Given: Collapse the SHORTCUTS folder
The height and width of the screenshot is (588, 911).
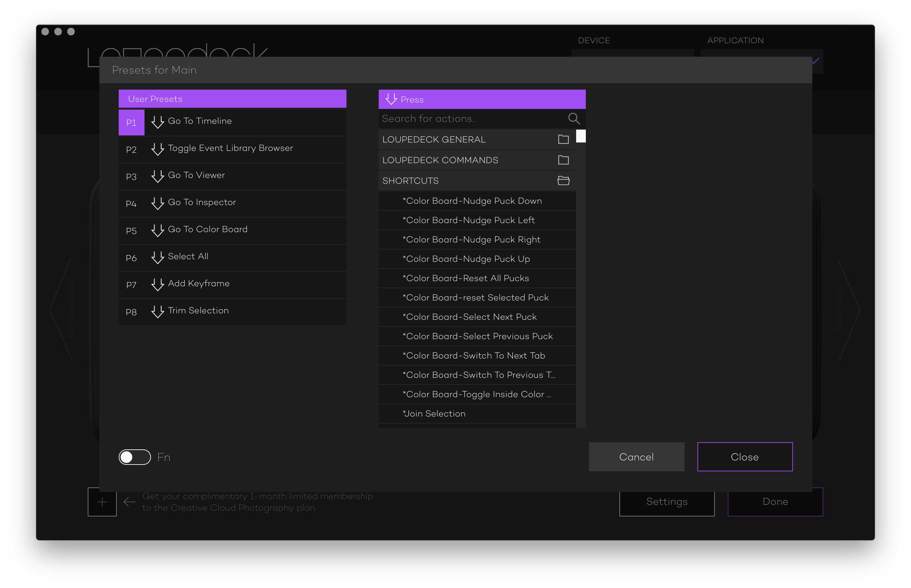Looking at the screenshot, I should coord(563,181).
